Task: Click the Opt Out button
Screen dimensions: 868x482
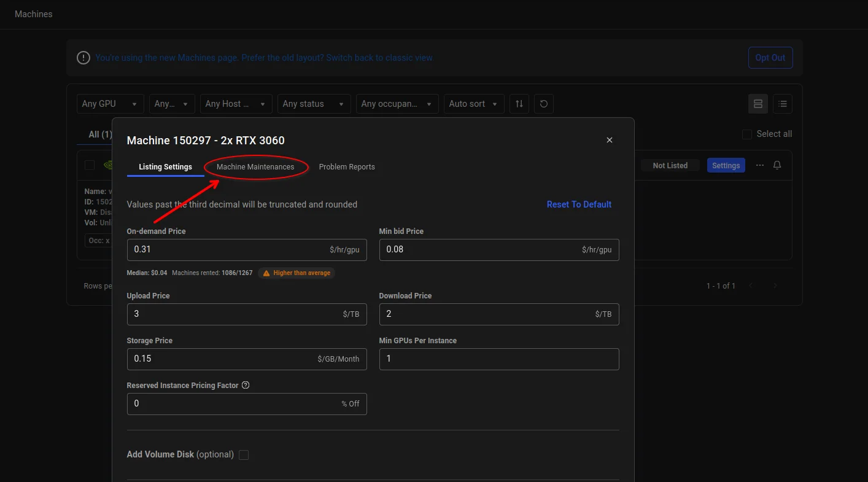Action: click(770, 58)
